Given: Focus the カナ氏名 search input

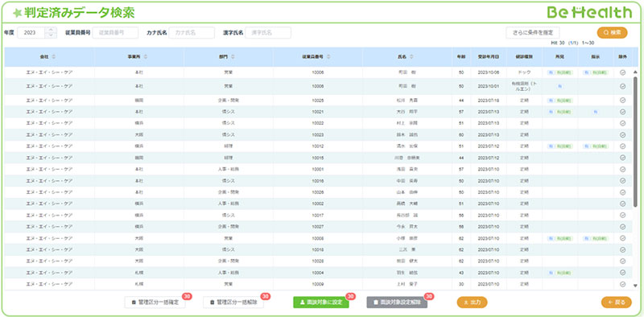Looking at the screenshot, I should tap(192, 33).
